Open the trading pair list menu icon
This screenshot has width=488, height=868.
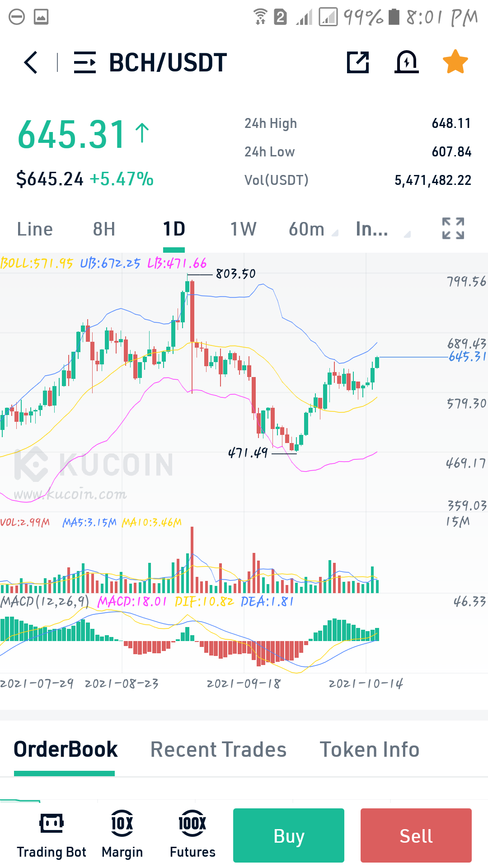pos(85,62)
